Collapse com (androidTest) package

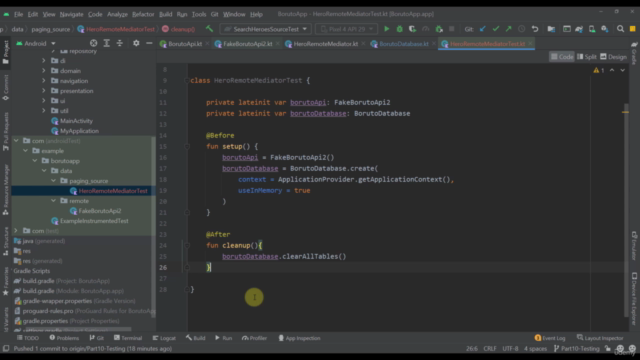tap(16, 141)
